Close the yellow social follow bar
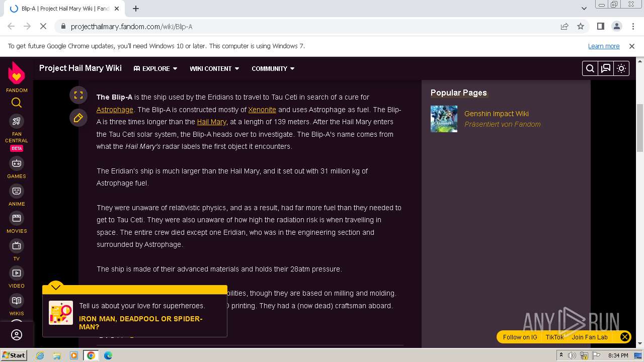This screenshot has width=644, height=362. click(x=625, y=337)
